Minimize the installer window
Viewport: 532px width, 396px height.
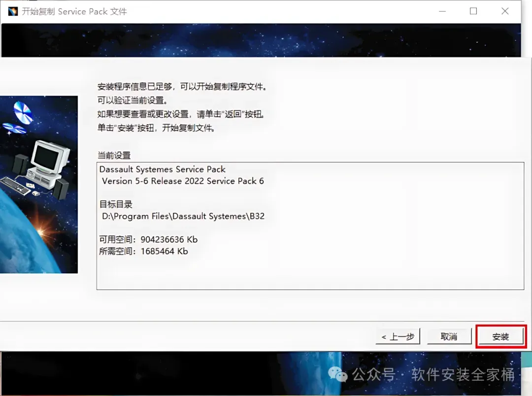(x=442, y=11)
